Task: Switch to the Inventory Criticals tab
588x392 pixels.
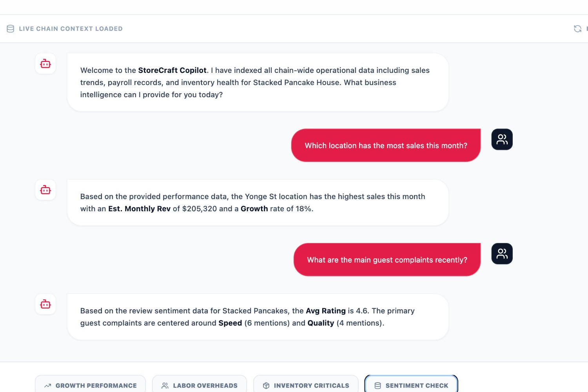Action: (306, 385)
